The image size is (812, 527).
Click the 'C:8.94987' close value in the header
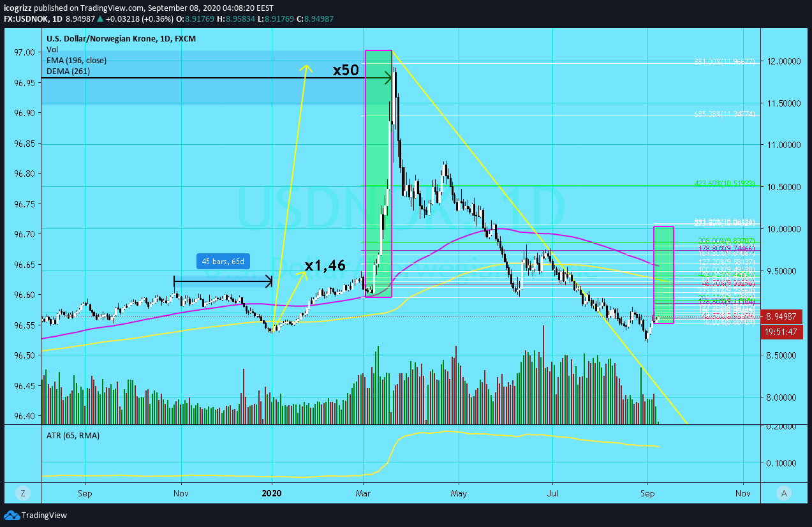pyautogui.click(x=316, y=19)
